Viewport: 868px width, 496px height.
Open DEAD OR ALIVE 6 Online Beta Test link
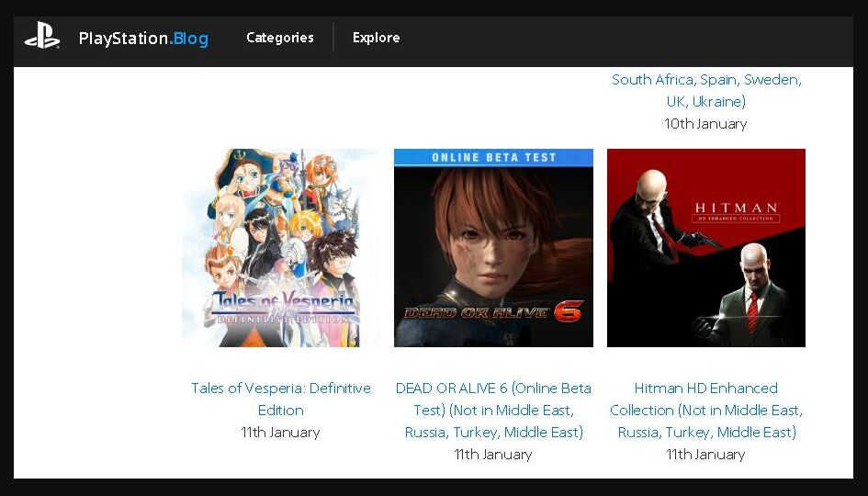(493, 411)
